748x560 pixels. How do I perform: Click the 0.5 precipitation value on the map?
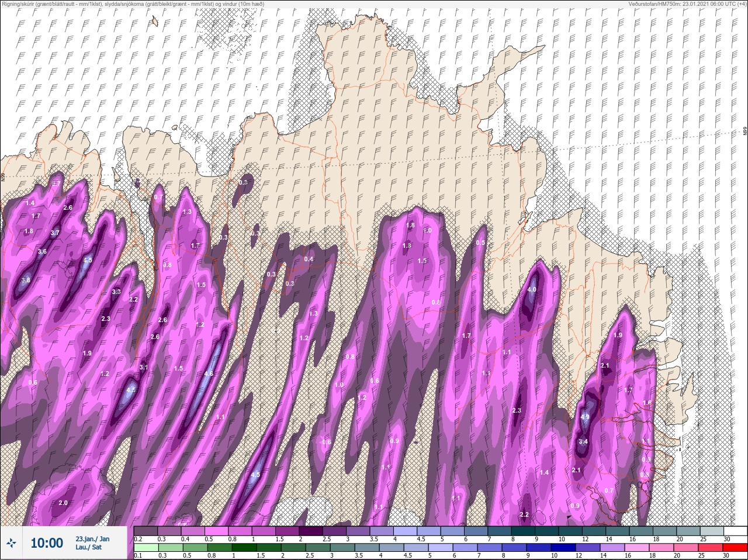point(480,243)
